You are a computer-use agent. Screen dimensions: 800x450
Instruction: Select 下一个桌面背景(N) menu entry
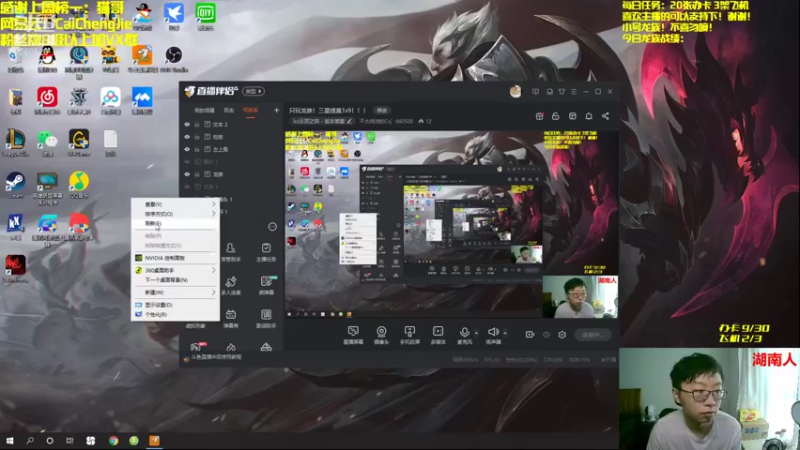point(175,280)
